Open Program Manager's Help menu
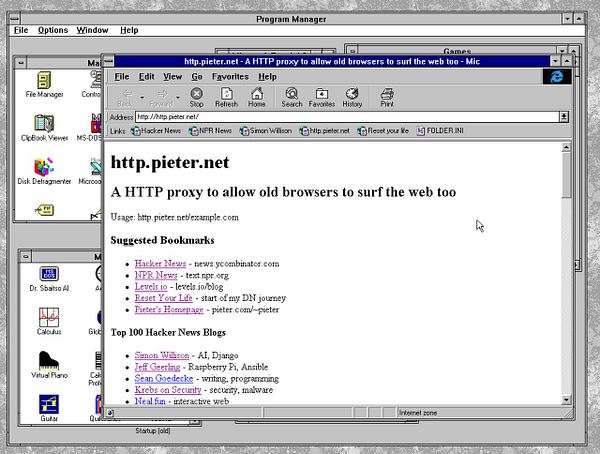This screenshot has width=600, height=454. (x=129, y=30)
